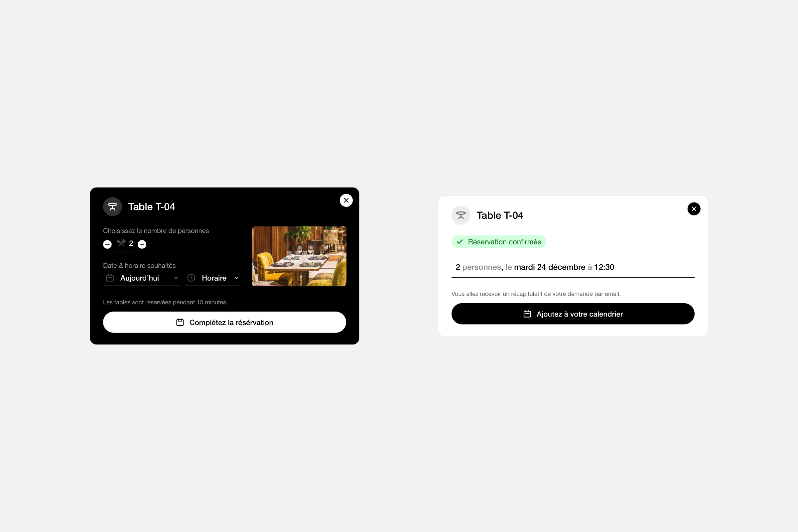Decrease guest count with the minus button
The width and height of the screenshot is (798, 532).
[x=107, y=244]
